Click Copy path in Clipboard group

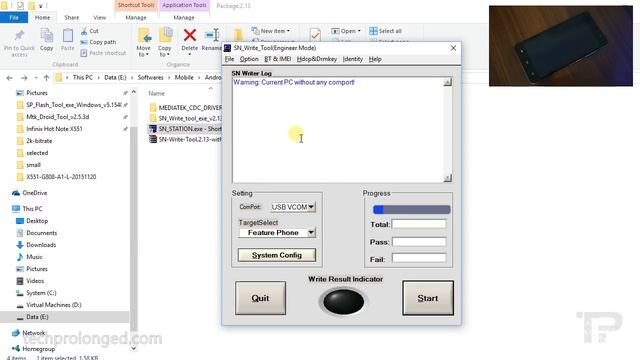click(98, 42)
